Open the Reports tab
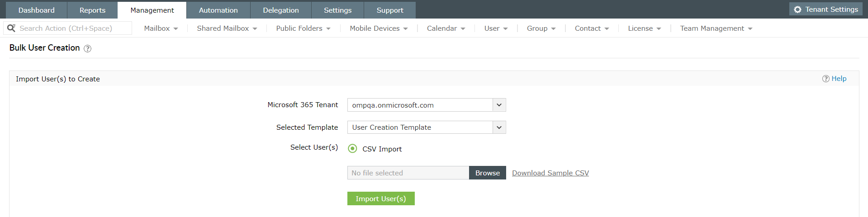Viewport: 868px width, 217px height. pyautogui.click(x=92, y=10)
